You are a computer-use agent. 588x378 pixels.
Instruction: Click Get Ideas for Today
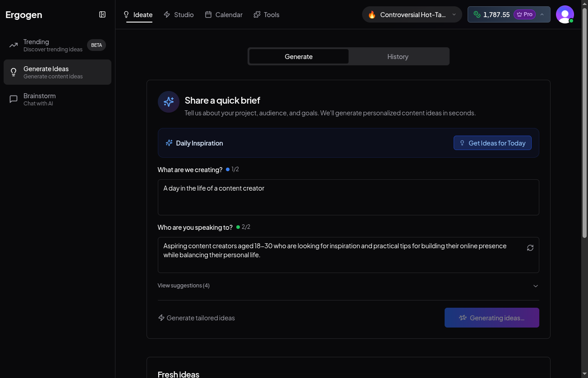pyautogui.click(x=492, y=143)
